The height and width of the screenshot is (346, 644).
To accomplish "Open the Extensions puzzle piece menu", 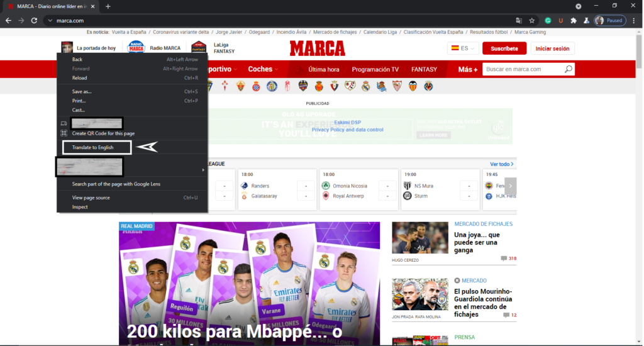I will 574,21.
